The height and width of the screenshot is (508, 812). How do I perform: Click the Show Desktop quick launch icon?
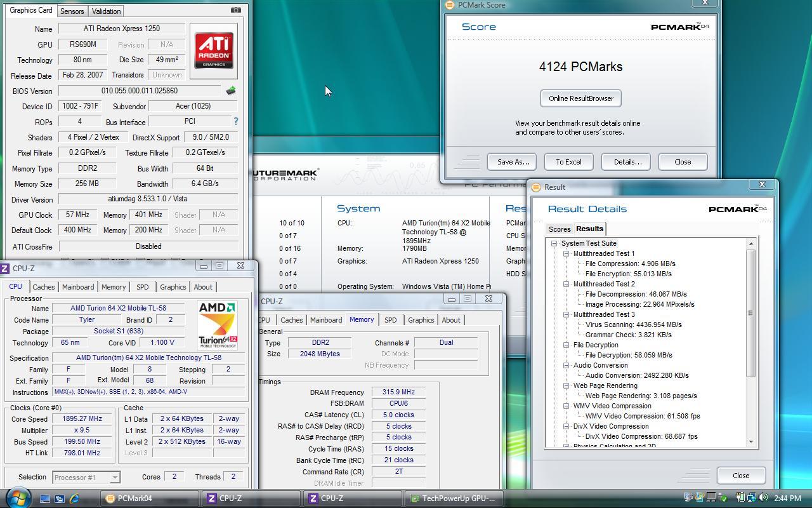[x=45, y=498]
